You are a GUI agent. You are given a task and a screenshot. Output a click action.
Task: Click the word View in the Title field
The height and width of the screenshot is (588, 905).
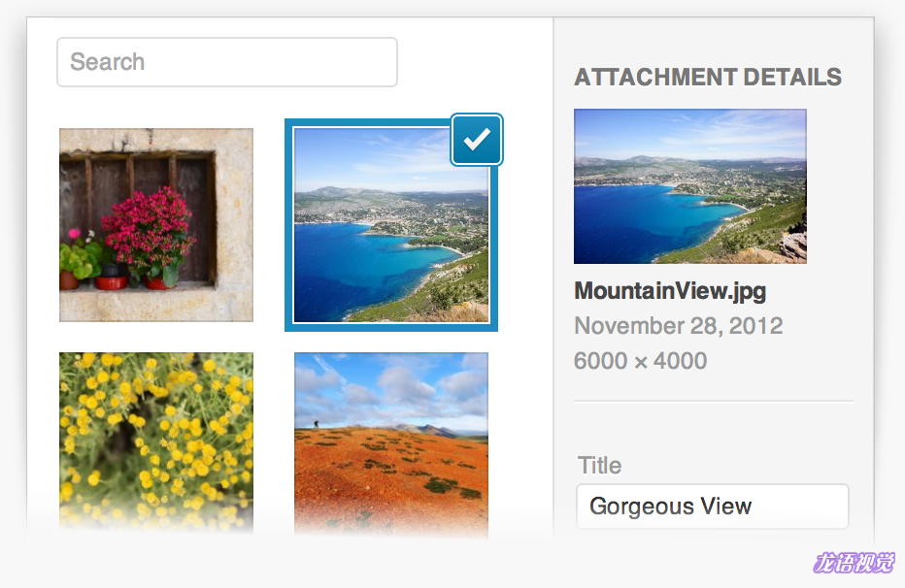[726, 506]
